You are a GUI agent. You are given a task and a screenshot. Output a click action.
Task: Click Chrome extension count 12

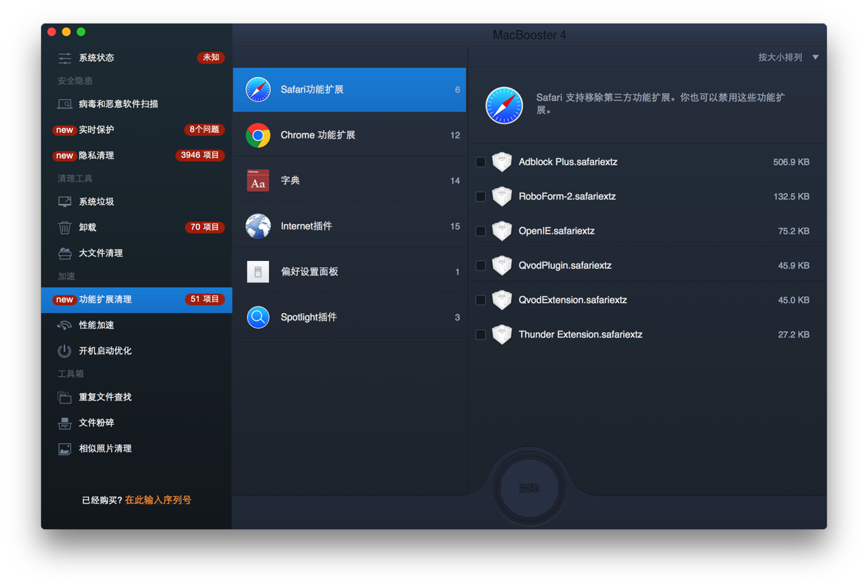coord(455,135)
